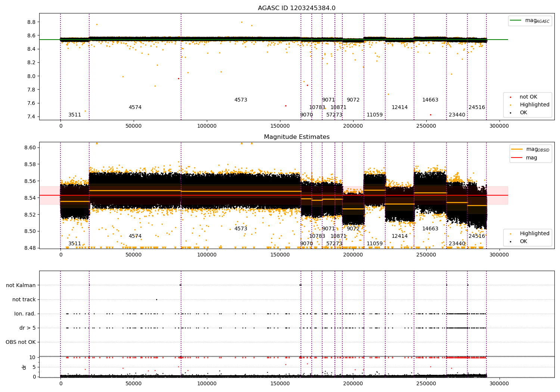560x392 pixels.
Task: Click the 'Ion. rad.' y-axis label
Action: [25, 314]
